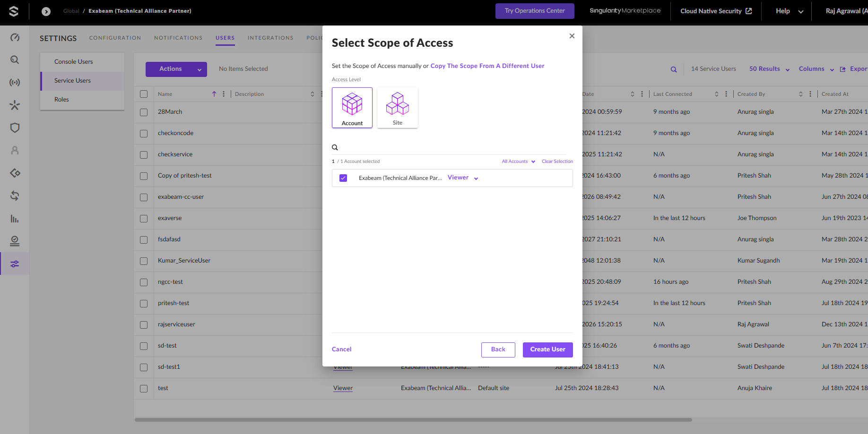The image size is (868, 434).
Task: Click the Create User button
Action: point(547,349)
